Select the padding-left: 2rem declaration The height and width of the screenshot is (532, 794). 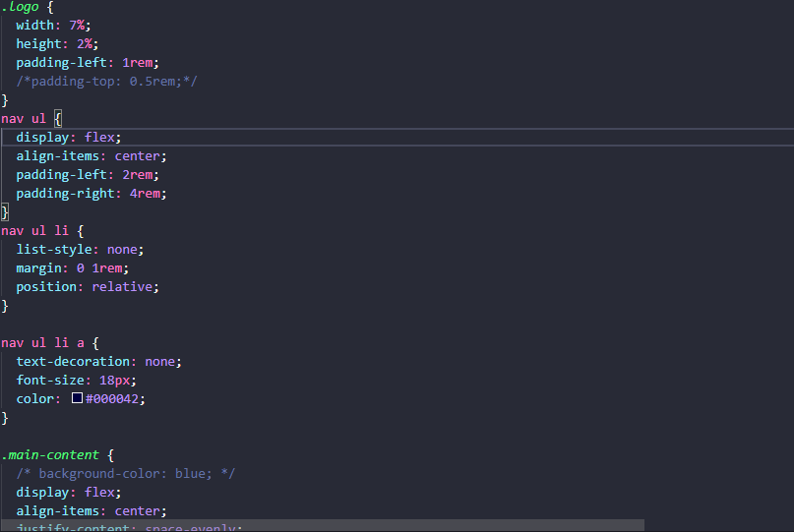pos(88,175)
